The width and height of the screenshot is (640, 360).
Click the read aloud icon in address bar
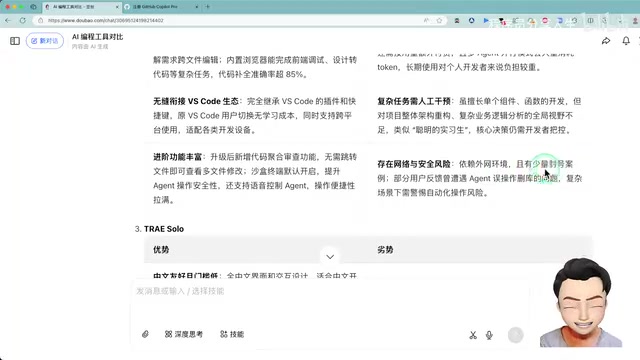(427, 20)
